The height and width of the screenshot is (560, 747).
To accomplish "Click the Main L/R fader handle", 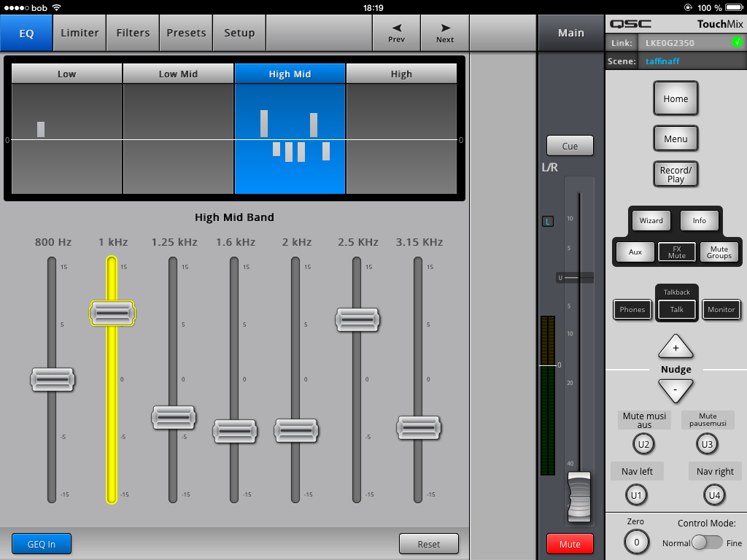I will (x=579, y=497).
